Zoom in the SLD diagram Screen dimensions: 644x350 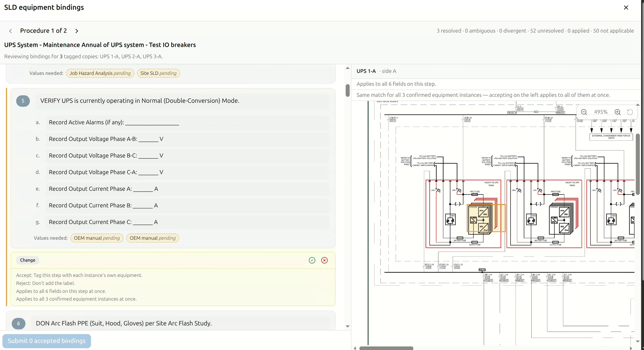618,112
